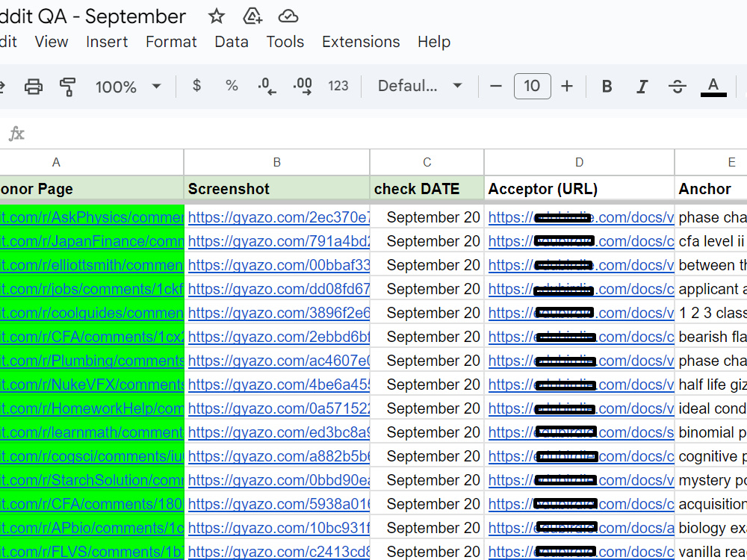Open acceptor link in biology row
The height and width of the screenshot is (560, 747).
click(581, 528)
